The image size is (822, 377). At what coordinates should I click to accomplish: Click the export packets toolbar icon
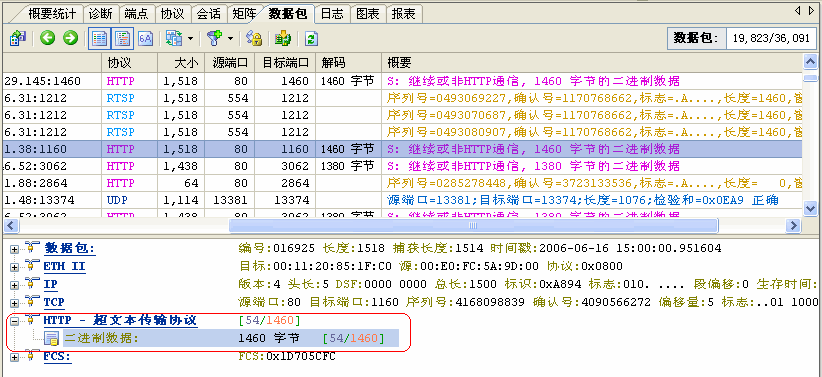pos(18,38)
